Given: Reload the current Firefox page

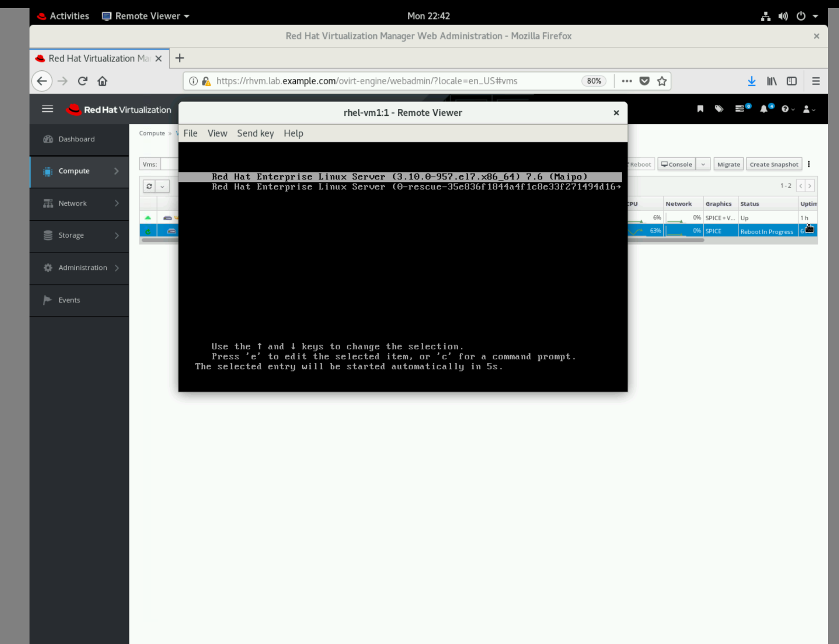Looking at the screenshot, I should [83, 81].
